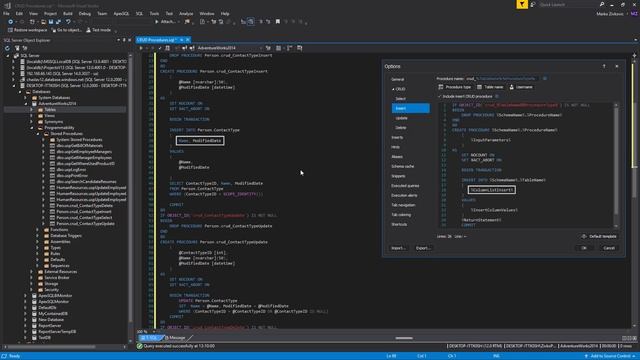Collapse the Stored Procedures node
The width and height of the screenshot is (640, 360).
[x=38, y=134]
